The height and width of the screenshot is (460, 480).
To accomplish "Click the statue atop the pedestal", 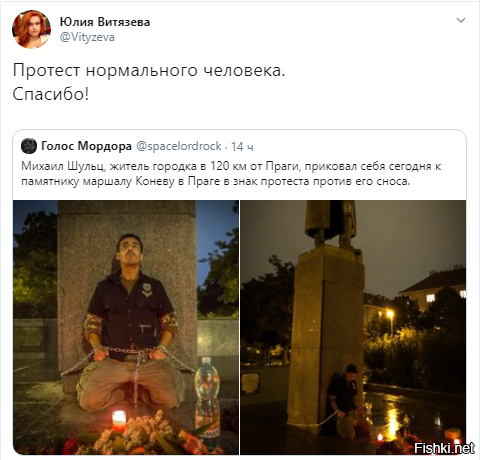I will (332, 223).
